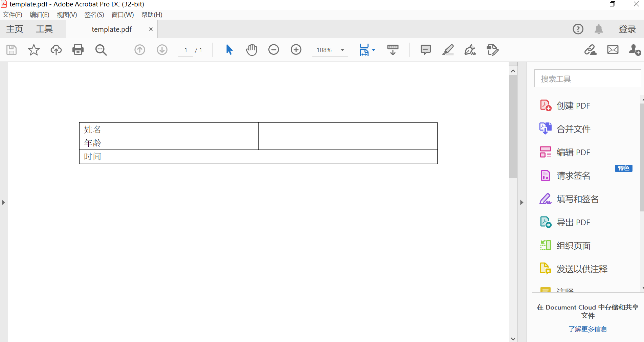Screen dimensions: 644x342
Task: Open the 编辑 PDF tool
Action: (565, 152)
